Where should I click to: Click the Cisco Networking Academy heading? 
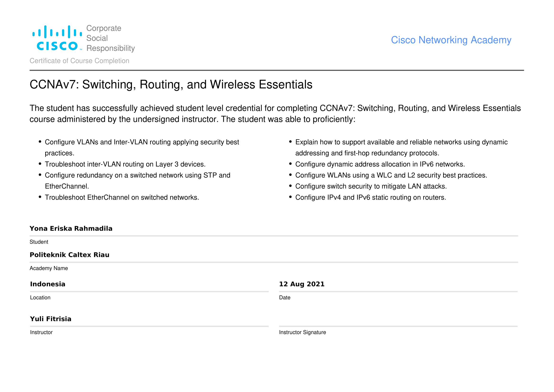451,40
